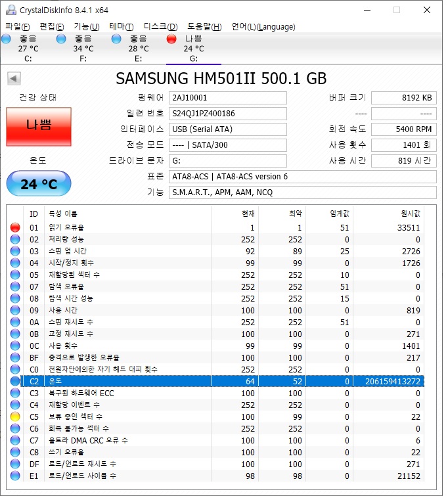Image resolution: width=448 pixels, height=496 pixels.
Task: Open the 파일(F) menu
Action: tap(18, 27)
